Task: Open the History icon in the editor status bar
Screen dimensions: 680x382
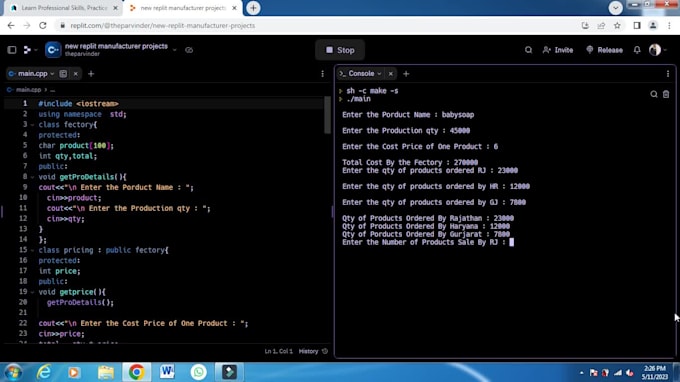Action: pyautogui.click(x=325, y=351)
